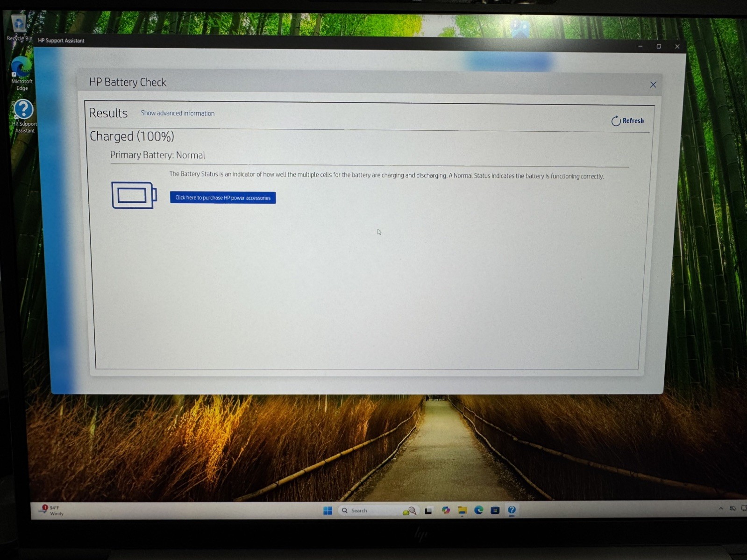Launch Copilot from the taskbar

(x=446, y=510)
